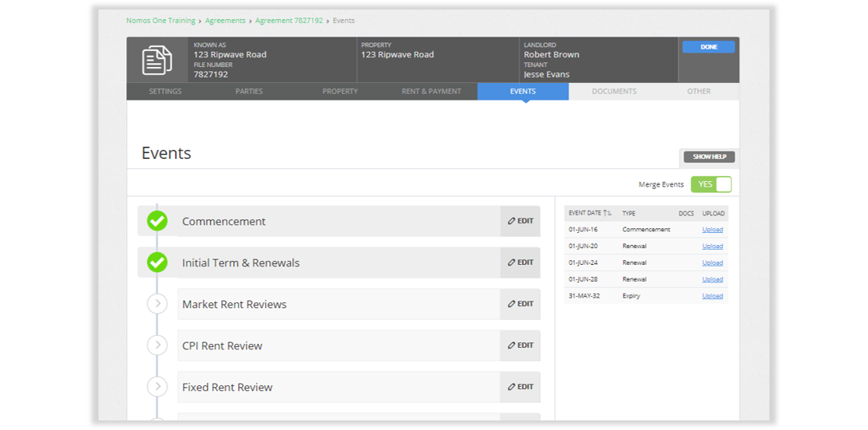Select the Events tab
The height and width of the screenshot is (430, 868).
tap(522, 91)
